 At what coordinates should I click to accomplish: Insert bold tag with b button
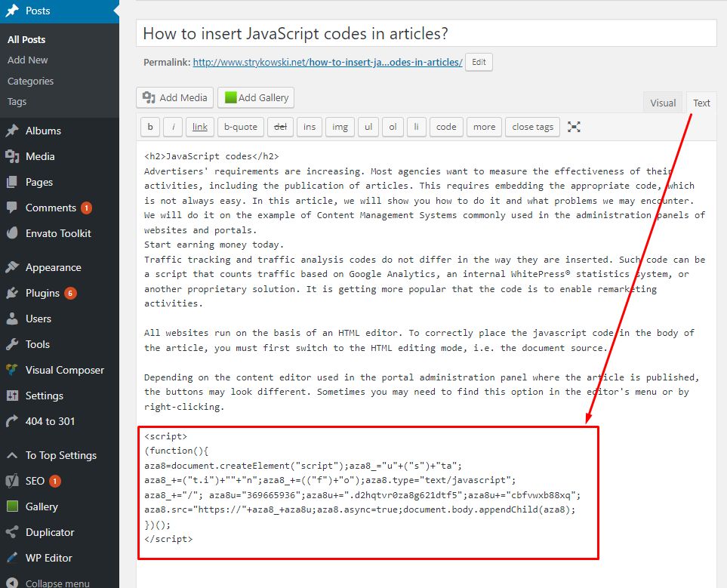(x=150, y=127)
